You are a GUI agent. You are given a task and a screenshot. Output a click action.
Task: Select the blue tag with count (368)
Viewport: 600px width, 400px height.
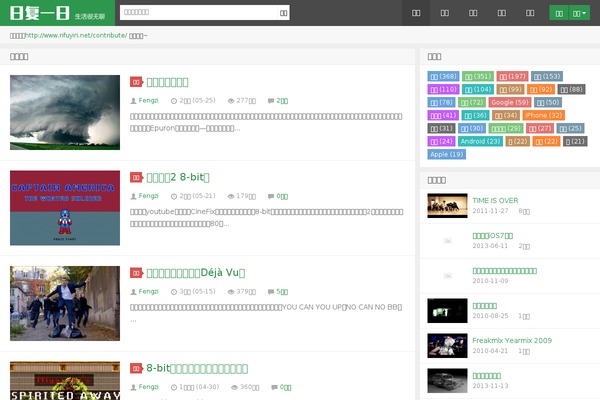443,76
